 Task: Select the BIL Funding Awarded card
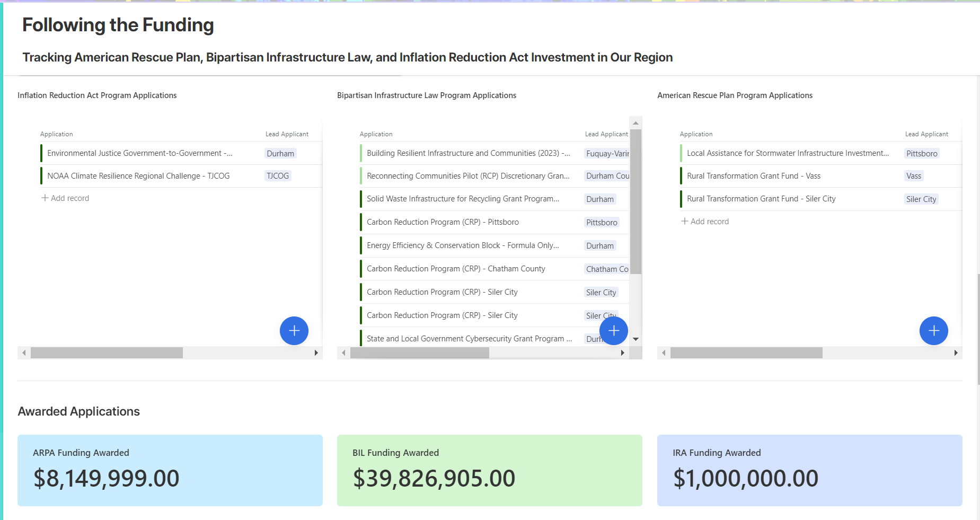489,470
